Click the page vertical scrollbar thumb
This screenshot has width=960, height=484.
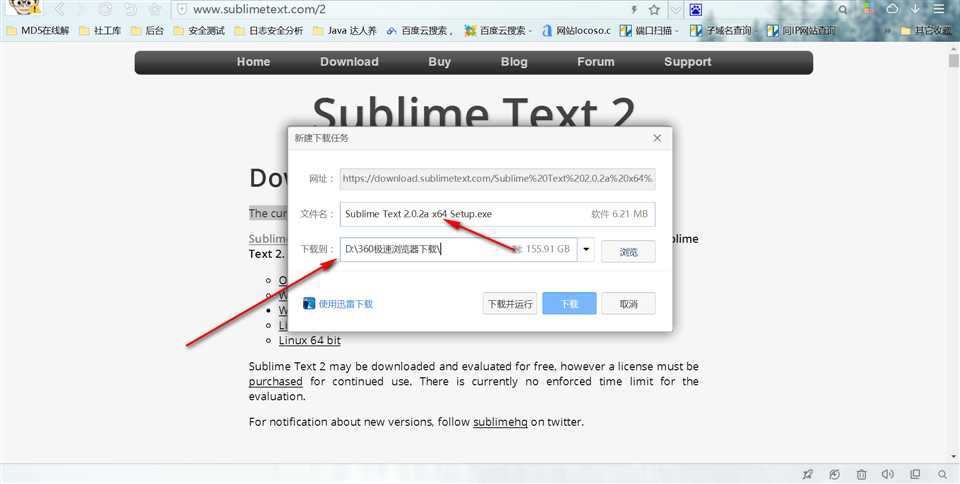(x=953, y=61)
